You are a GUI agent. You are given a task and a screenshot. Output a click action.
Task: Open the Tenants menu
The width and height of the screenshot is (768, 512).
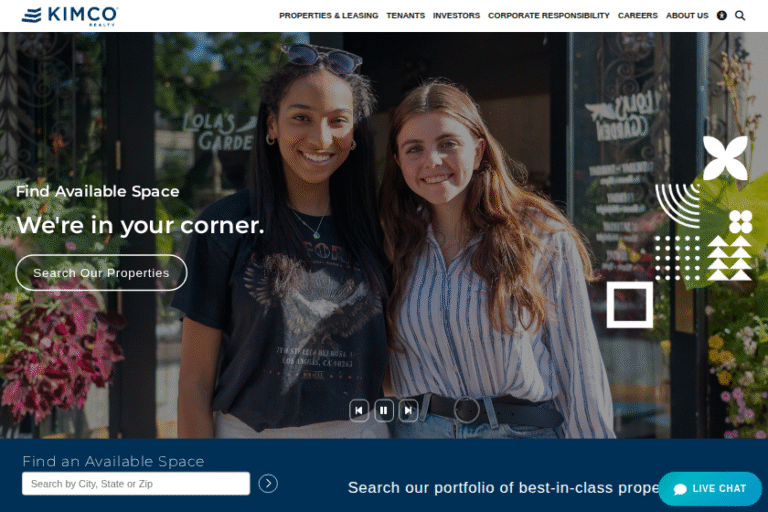tap(406, 16)
